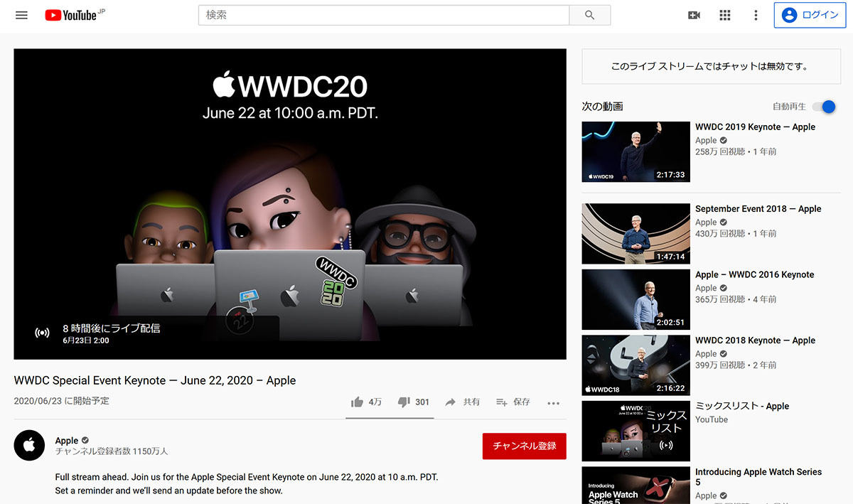Viewport: 853px width, 504px height.
Task: Open the YouTube apps grid
Action: pyautogui.click(x=725, y=15)
